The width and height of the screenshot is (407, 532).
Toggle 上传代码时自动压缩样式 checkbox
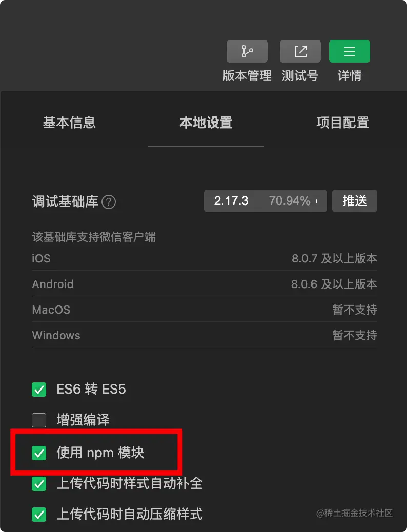click(39, 515)
